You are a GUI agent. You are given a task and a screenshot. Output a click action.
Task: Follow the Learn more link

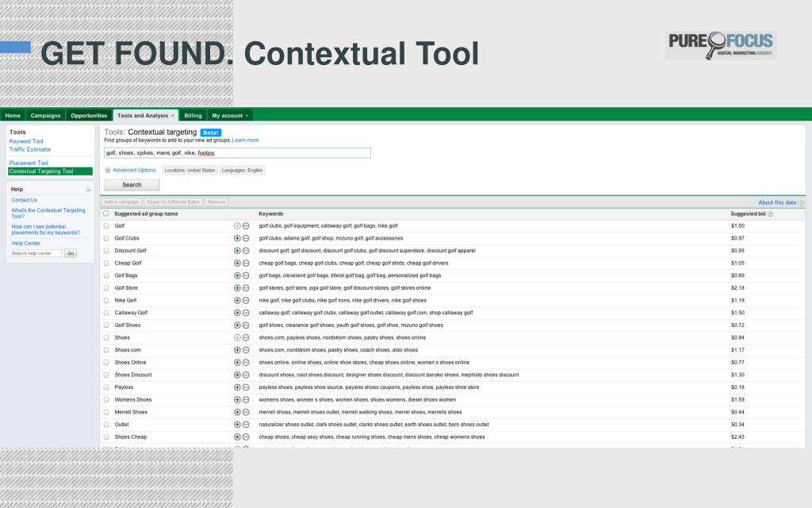[x=246, y=140]
